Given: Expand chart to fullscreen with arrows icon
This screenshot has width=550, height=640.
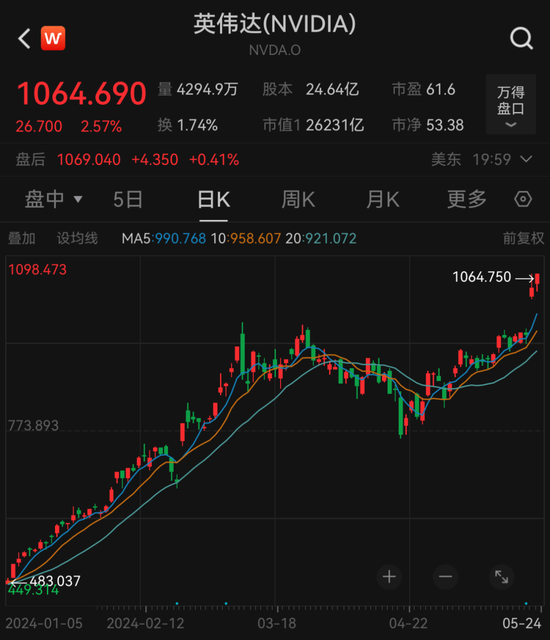Looking at the screenshot, I should pos(501,577).
